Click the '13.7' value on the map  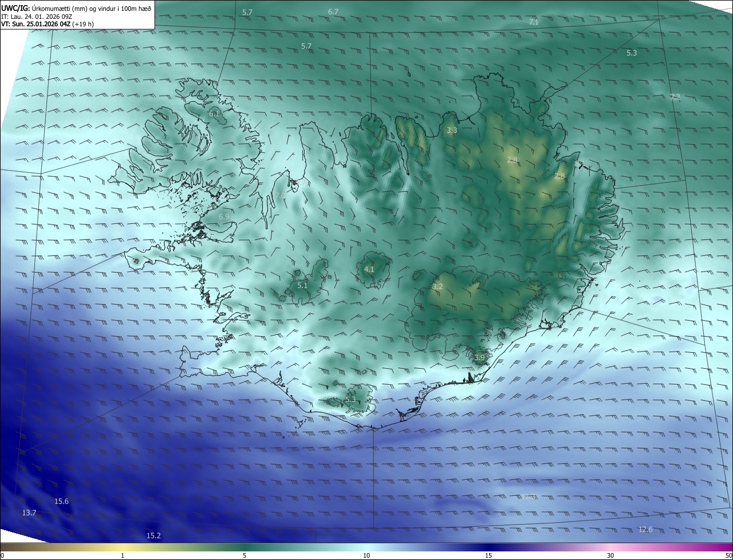[29, 513]
